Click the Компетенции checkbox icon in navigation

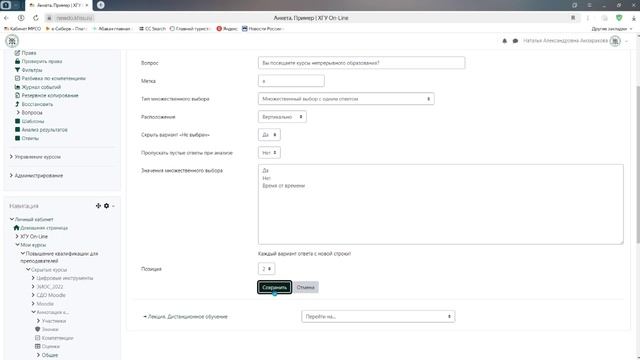(38, 338)
